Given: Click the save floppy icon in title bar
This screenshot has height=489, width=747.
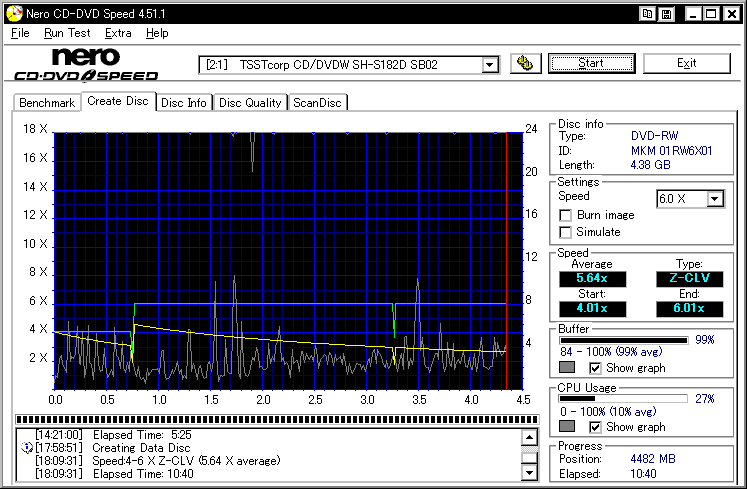Looking at the screenshot, I should [x=666, y=14].
